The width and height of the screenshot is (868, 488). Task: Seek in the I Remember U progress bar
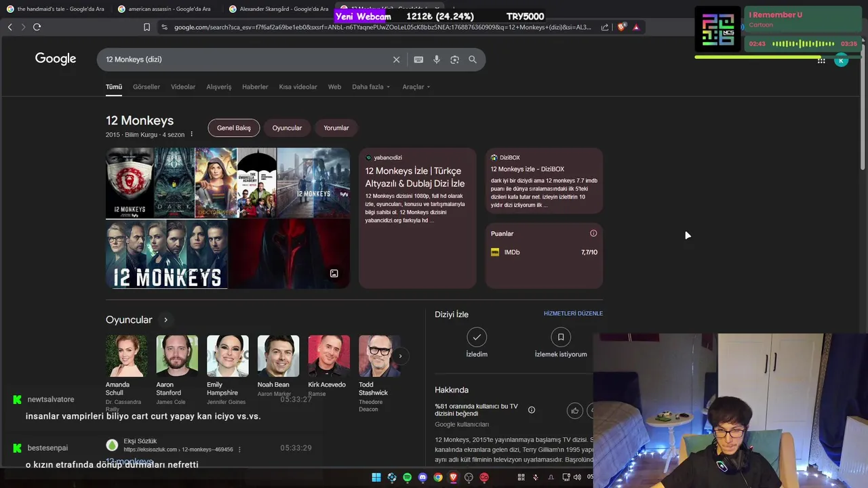click(777, 57)
